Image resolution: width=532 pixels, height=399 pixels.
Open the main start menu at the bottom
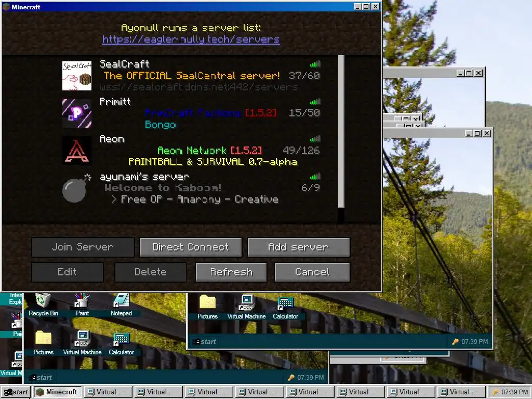(x=16, y=392)
